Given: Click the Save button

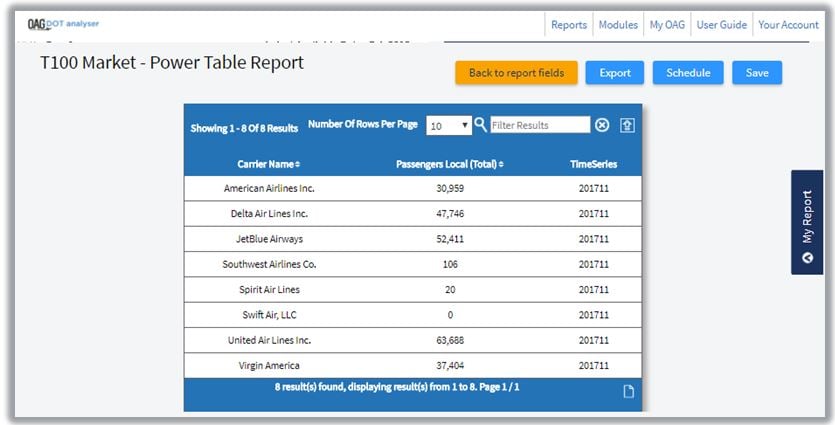Looking at the screenshot, I should [x=757, y=73].
